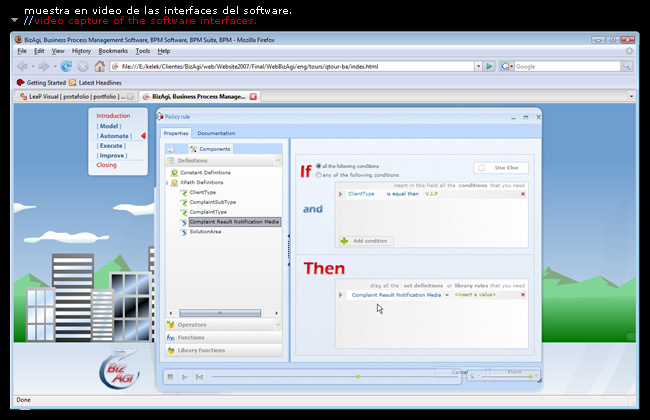The width and height of the screenshot is (650, 420).
Task: Expand the Operators section
Action: point(192,325)
